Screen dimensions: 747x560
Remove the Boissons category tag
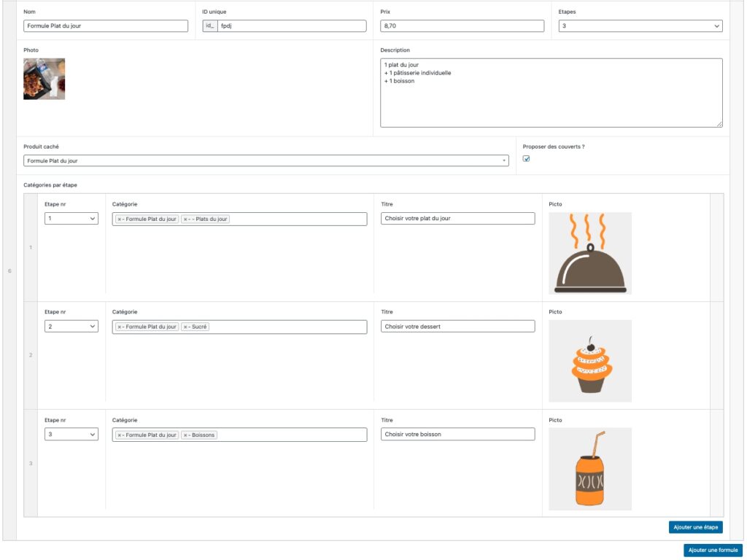186,435
